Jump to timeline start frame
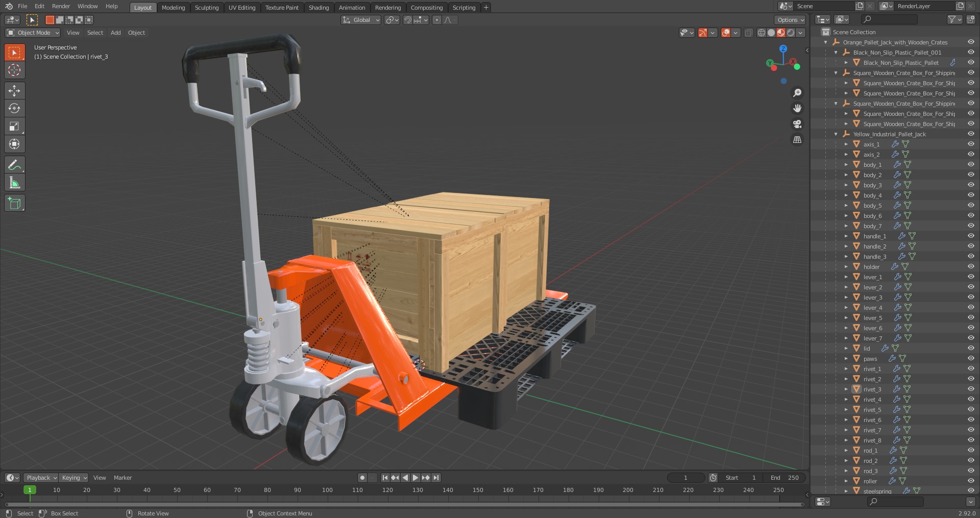Image resolution: width=980 pixels, height=518 pixels. 385,478
